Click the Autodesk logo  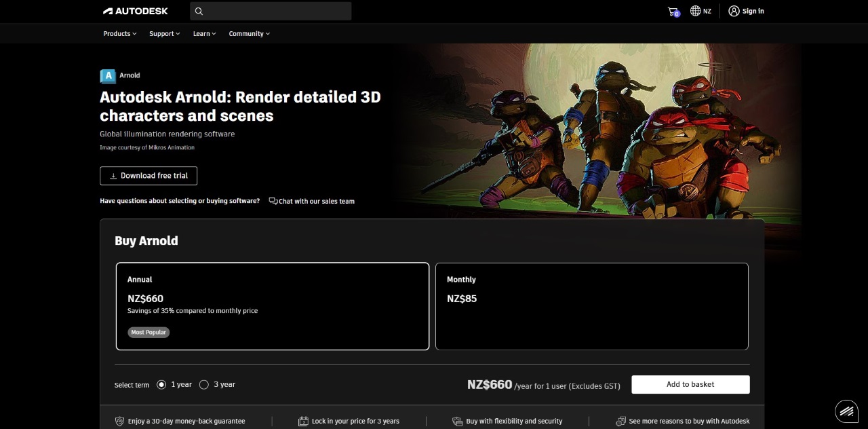(136, 11)
